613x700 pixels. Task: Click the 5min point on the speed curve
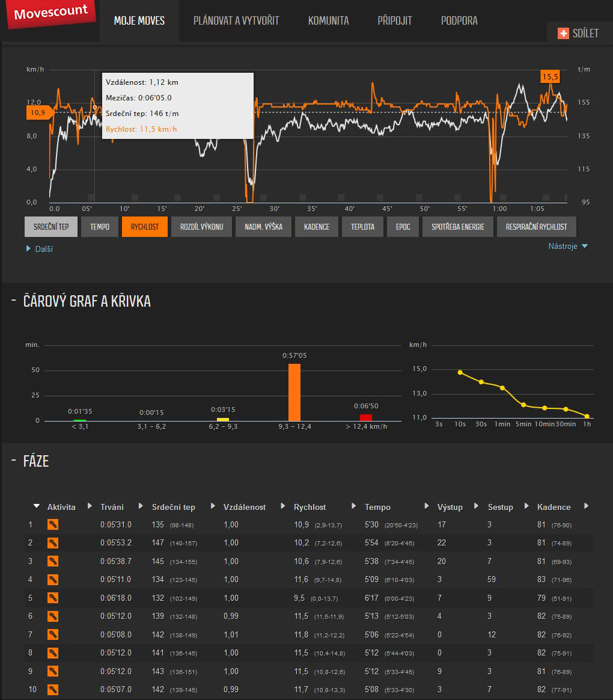click(523, 405)
